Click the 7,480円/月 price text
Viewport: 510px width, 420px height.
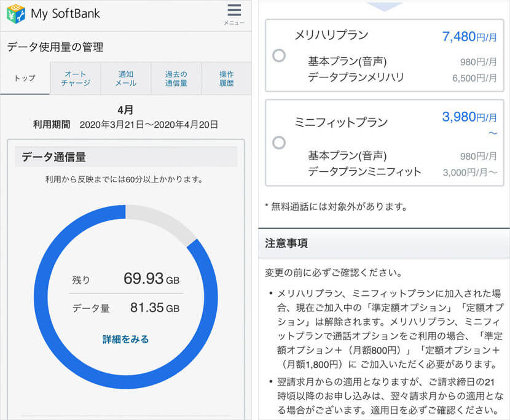pos(469,36)
